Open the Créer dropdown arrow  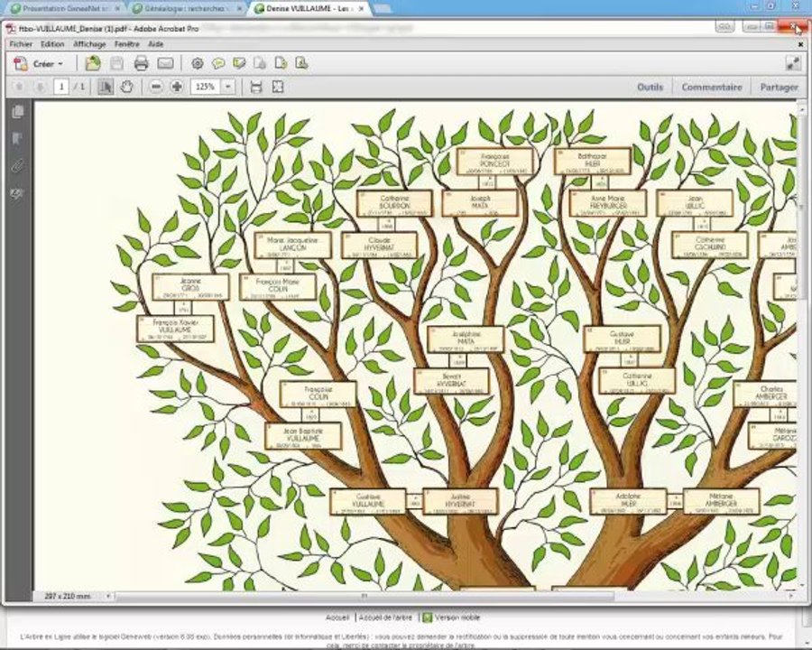pyautogui.click(x=60, y=64)
